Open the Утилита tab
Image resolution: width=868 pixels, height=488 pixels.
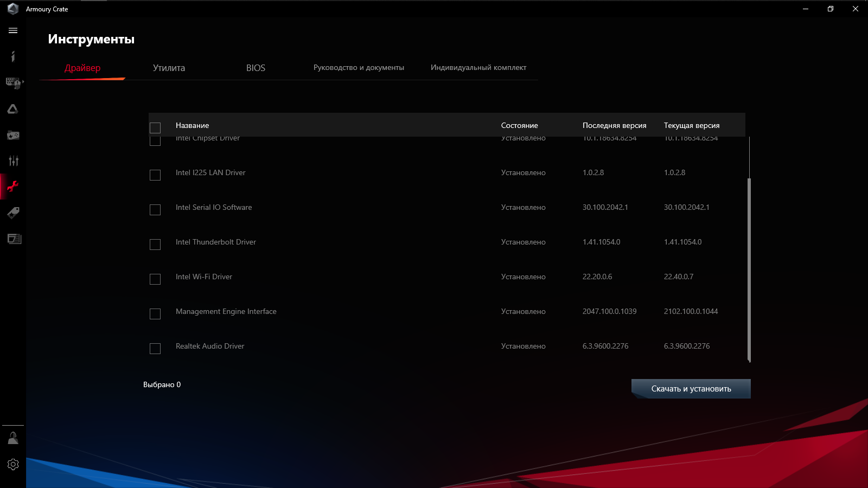[x=169, y=68]
